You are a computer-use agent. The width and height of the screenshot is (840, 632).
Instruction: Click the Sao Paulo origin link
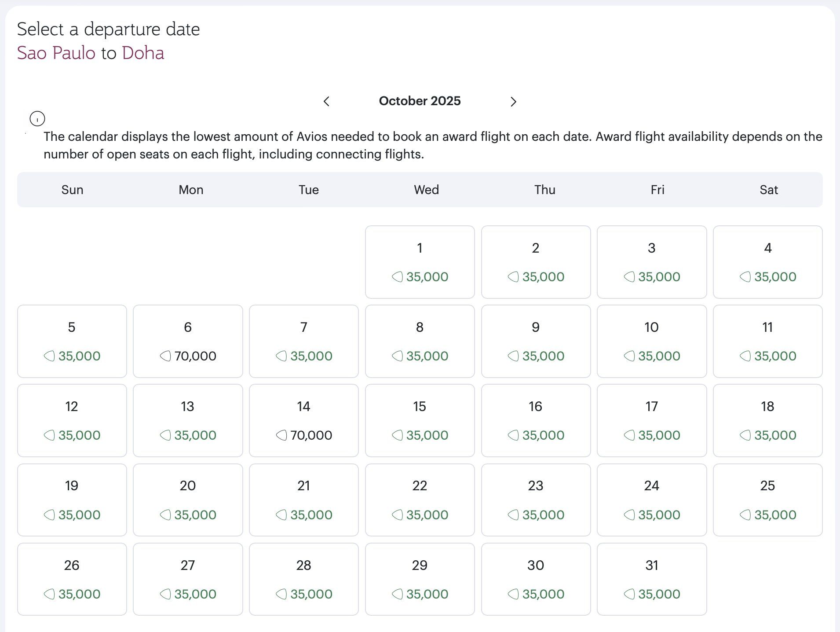tap(56, 53)
